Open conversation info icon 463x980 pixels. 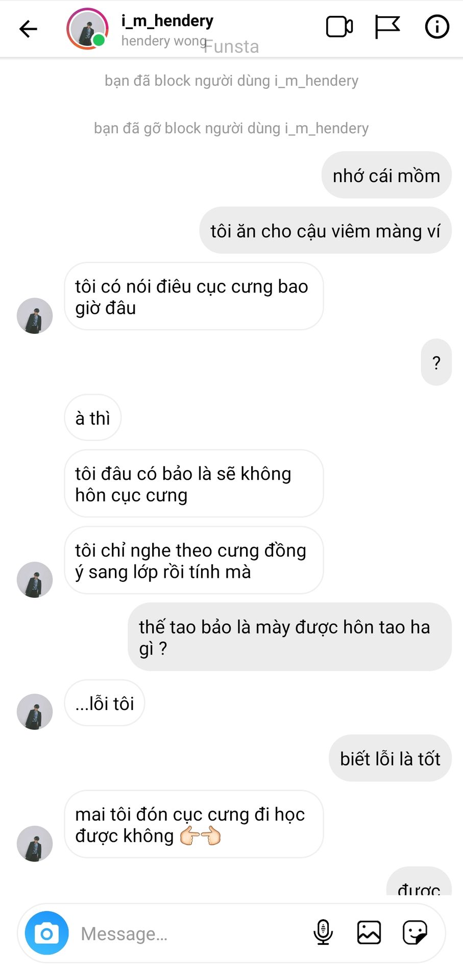pos(437,27)
